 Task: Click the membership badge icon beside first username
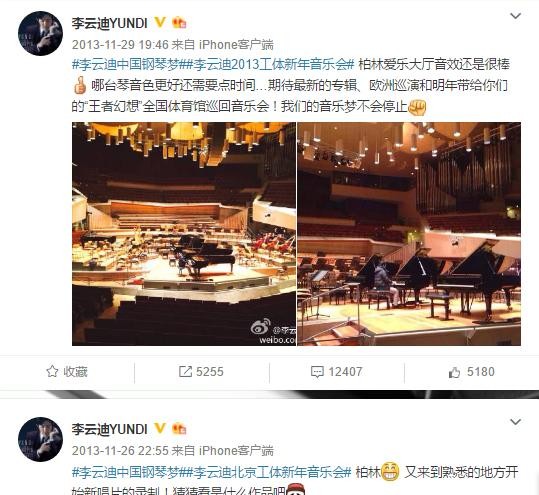(x=179, y=23)
